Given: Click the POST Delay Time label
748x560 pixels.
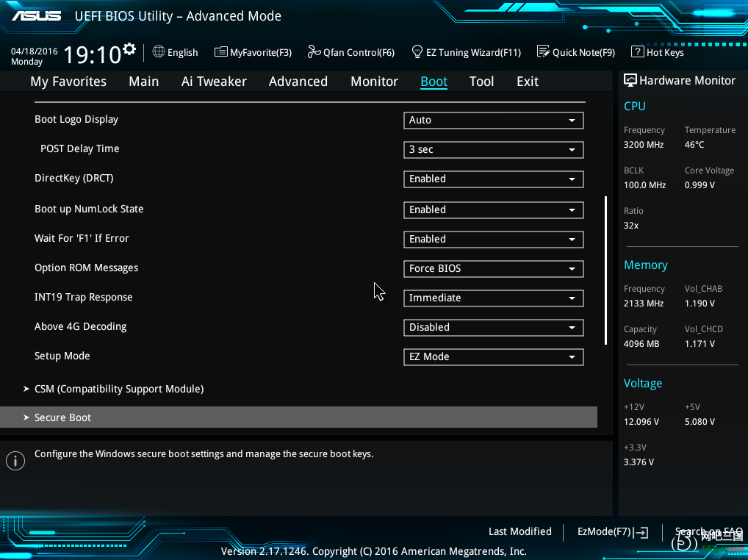Looking at the screenshot, I should [x=79, y=149].
